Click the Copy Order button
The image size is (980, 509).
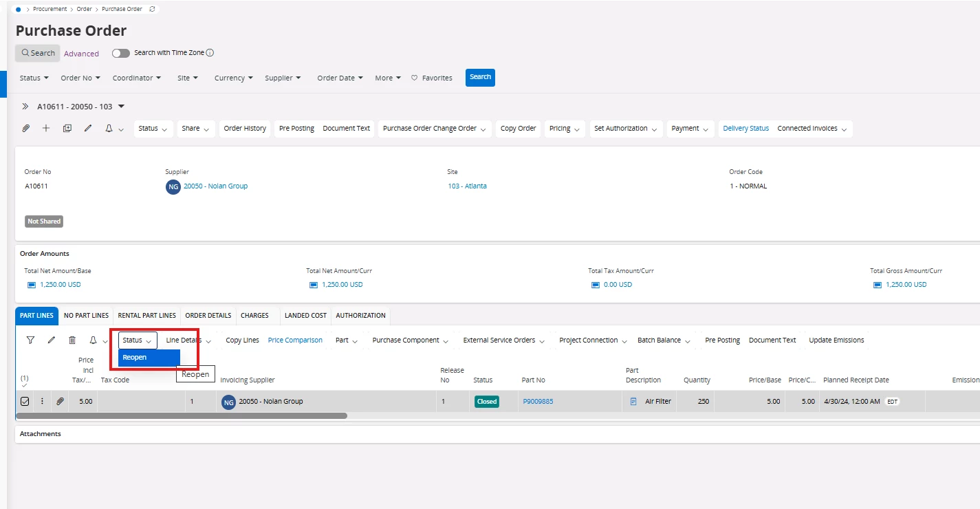coord(518,129)
